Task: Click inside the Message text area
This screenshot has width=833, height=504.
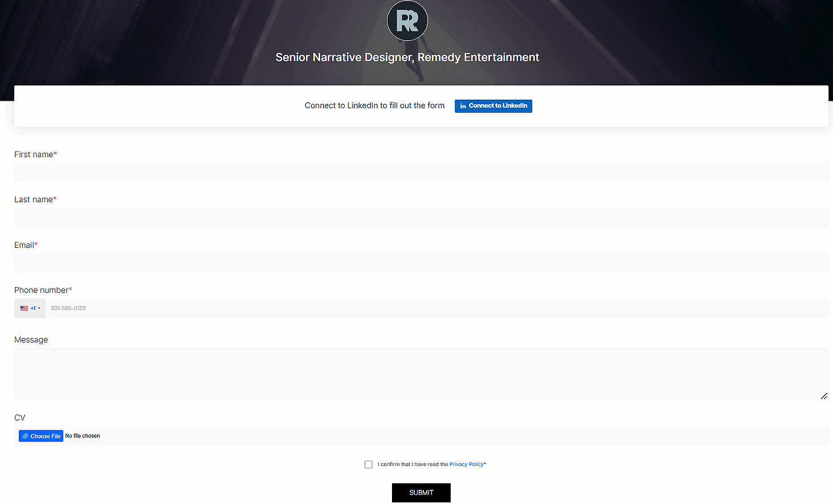Action: click(421, 373)
